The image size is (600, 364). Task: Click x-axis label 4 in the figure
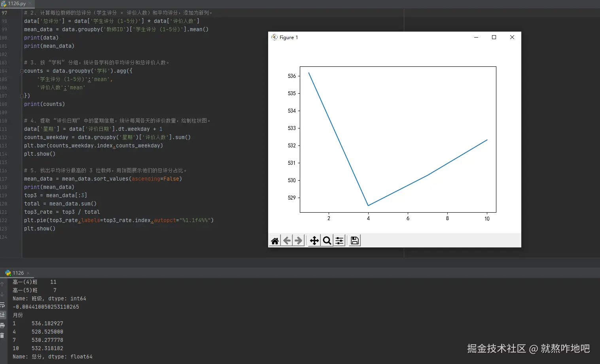(368, 219)
